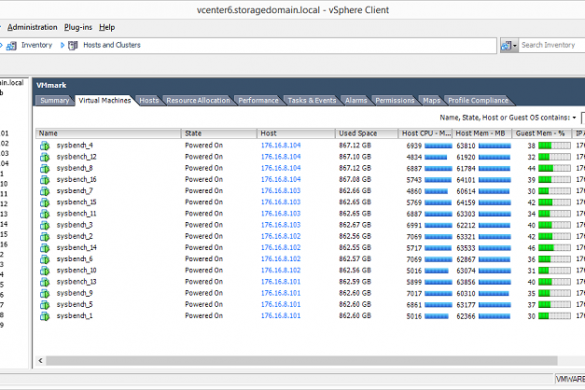Click the Inventory breadcrumb label

pyautogui.click(x=37, y=45)
